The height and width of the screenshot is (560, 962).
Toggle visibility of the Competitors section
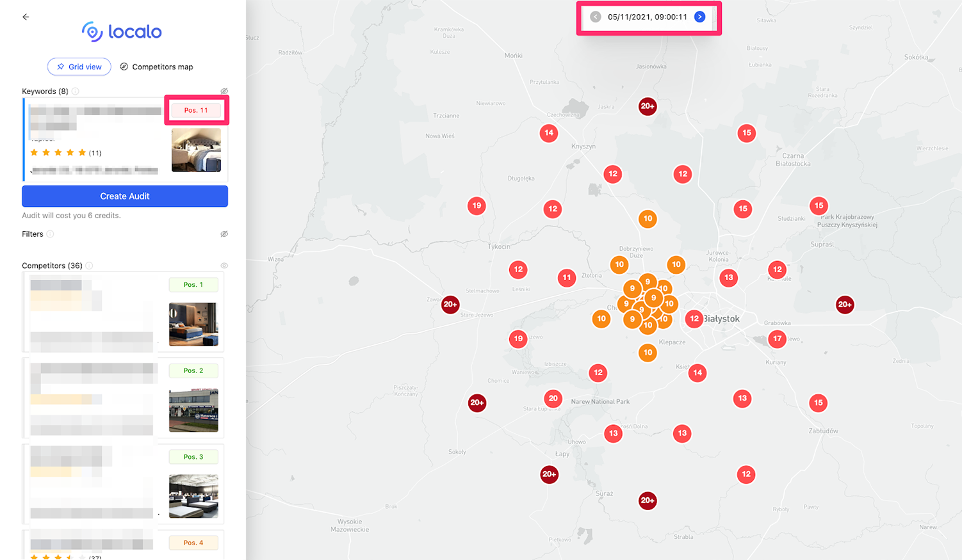224,266
